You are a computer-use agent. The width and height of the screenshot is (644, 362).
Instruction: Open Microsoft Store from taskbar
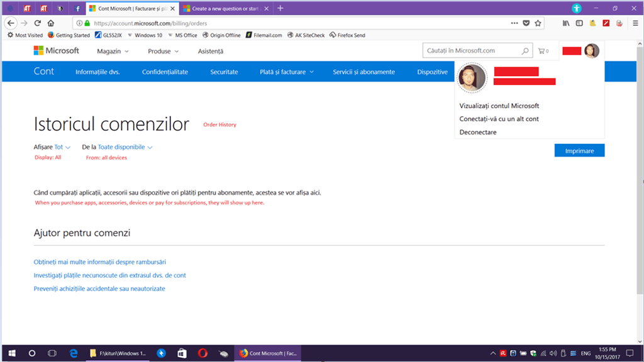tap(182, 353)
